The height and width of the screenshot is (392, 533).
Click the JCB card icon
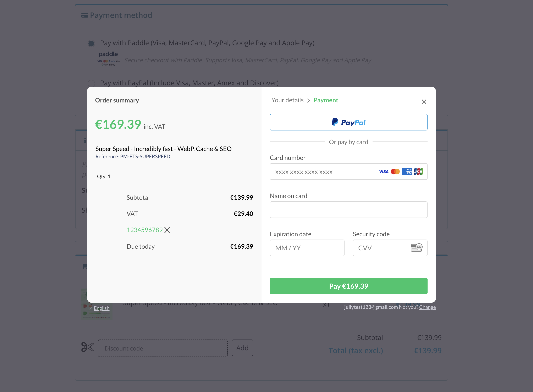point(418,172)
